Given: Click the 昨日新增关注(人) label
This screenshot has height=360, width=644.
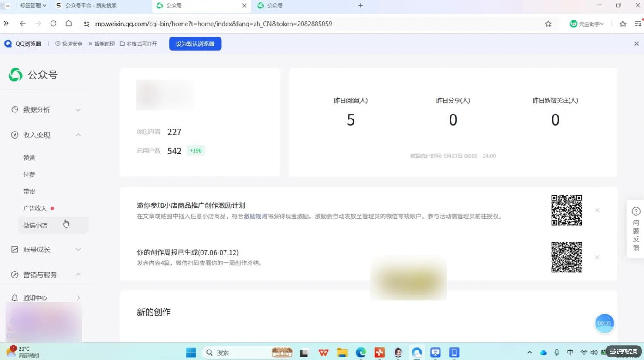Looking at the screenshot, I should (x=555, y=100).
